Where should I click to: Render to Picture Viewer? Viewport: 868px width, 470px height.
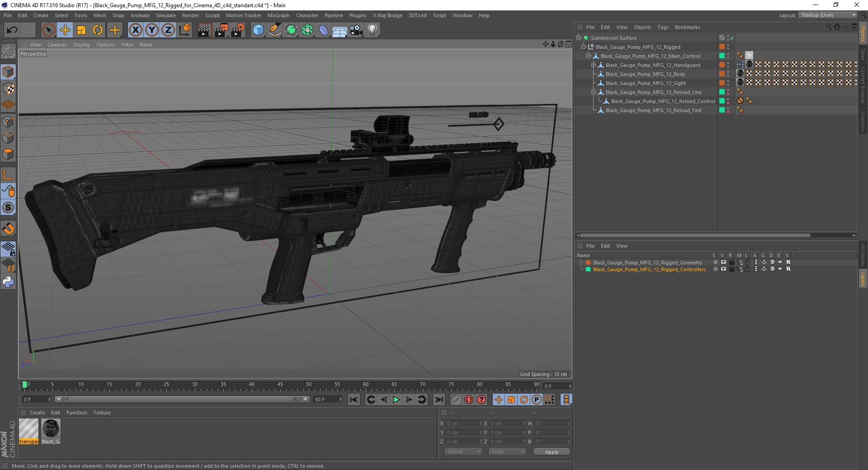point(221,30)
